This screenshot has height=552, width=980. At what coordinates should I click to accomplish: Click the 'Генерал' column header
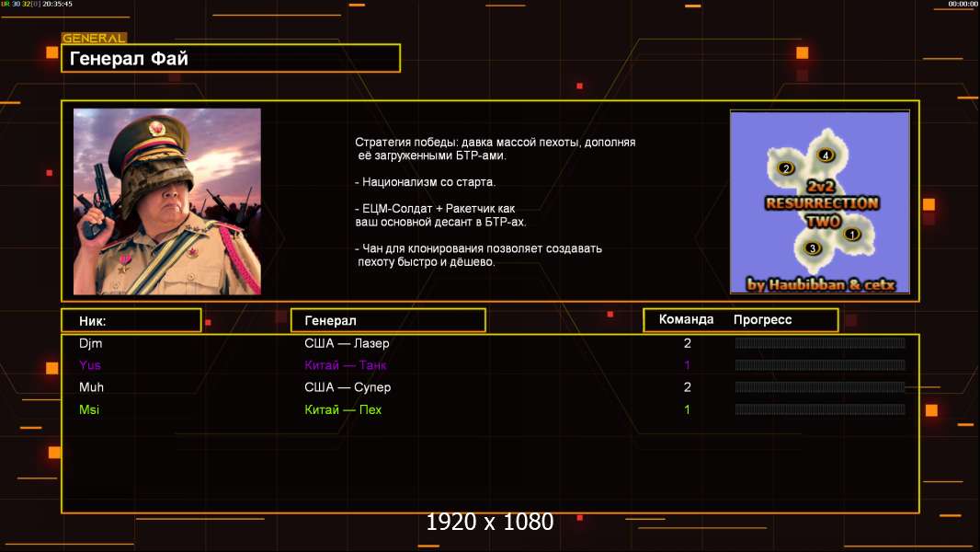point(388,321)
